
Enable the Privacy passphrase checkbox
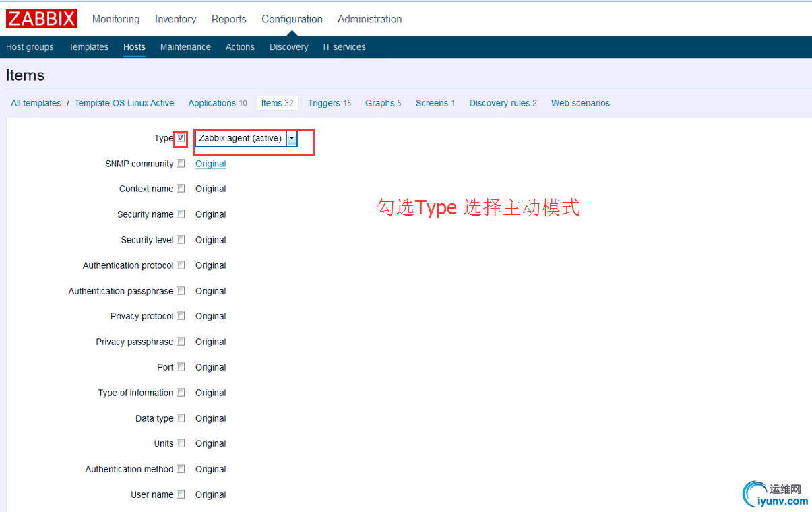click(181, 342)
